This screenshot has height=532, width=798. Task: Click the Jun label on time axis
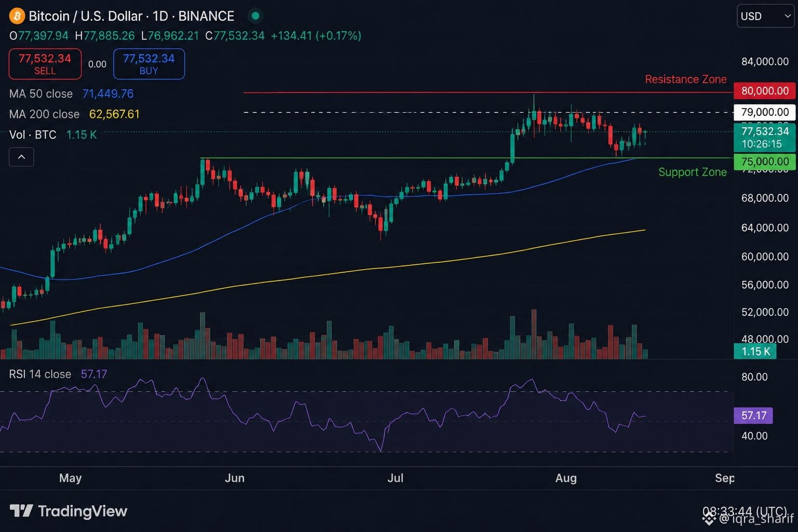pos(234,478)
